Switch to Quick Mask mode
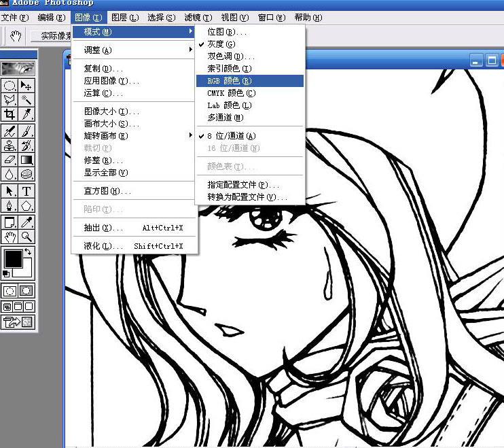 tap(26, 291)
